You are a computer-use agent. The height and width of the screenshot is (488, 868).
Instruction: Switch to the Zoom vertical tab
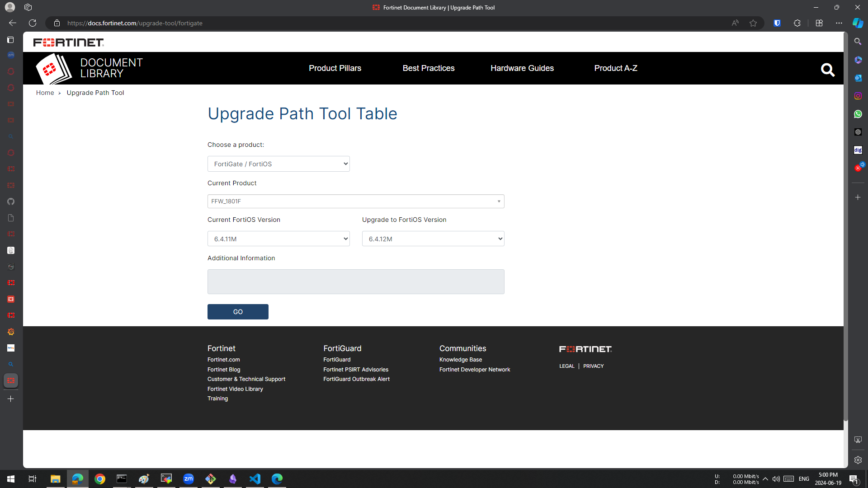[x=11, y=55]
